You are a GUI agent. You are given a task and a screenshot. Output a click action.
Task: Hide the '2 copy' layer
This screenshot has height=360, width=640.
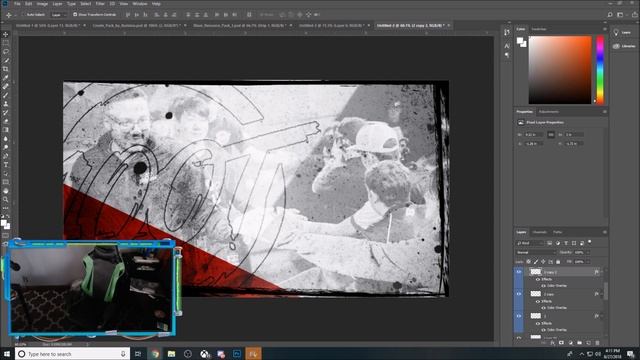click(x=519, y=294)
